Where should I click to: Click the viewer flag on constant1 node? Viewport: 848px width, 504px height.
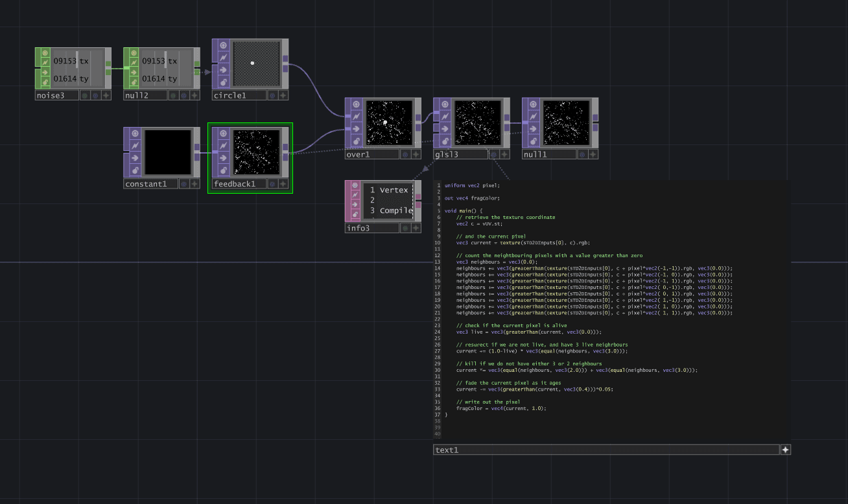(x=134, y=133)
